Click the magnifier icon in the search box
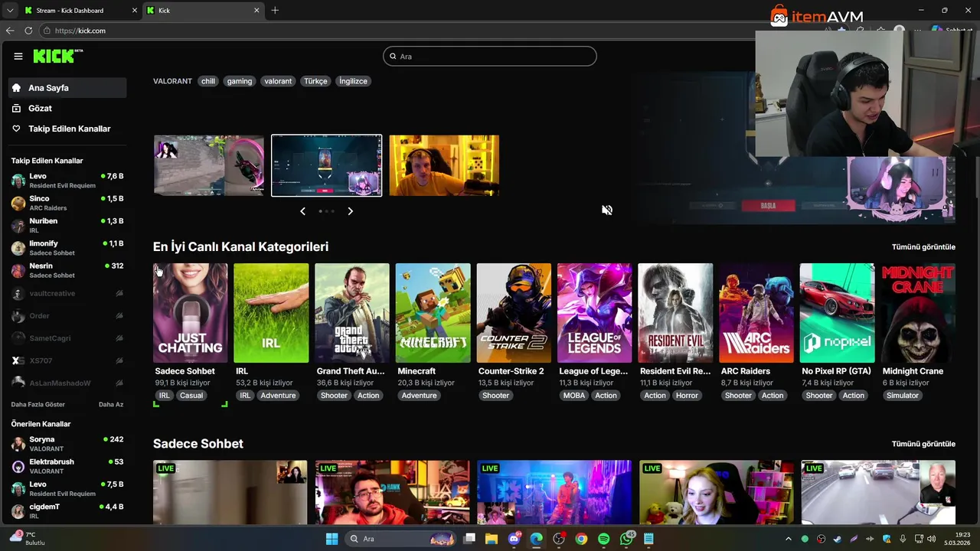Image resolution: width=980 pixels, height=551 pixels. tap(393, 56)
